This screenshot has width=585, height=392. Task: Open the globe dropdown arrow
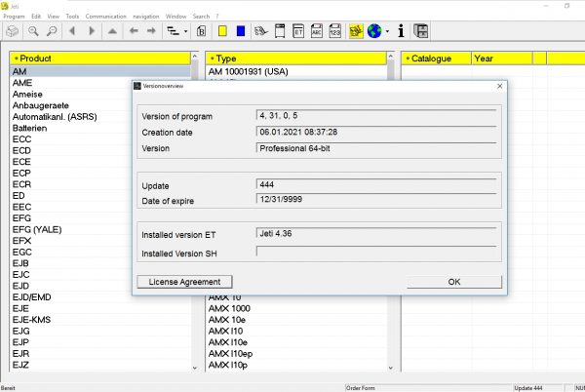click(x=387, y=31)
